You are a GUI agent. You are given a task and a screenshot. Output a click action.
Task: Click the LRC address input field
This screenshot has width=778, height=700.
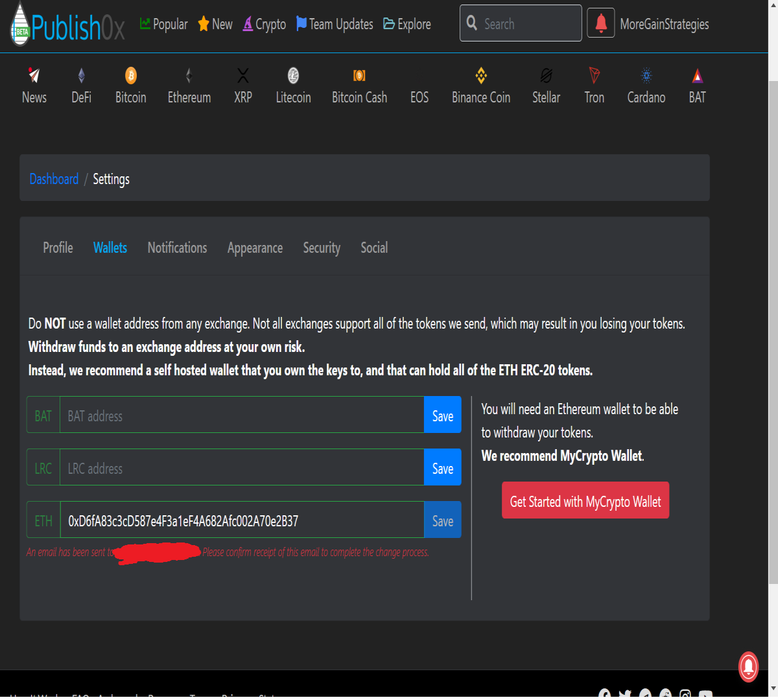(x=242, y=467)
